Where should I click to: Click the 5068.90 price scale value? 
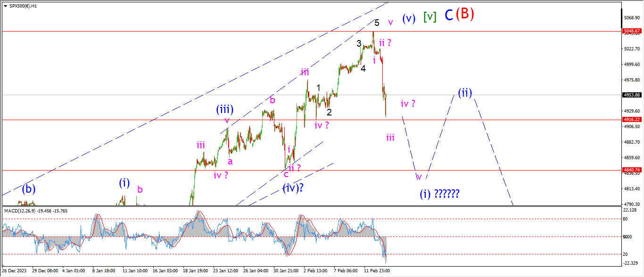coord(632,18)
